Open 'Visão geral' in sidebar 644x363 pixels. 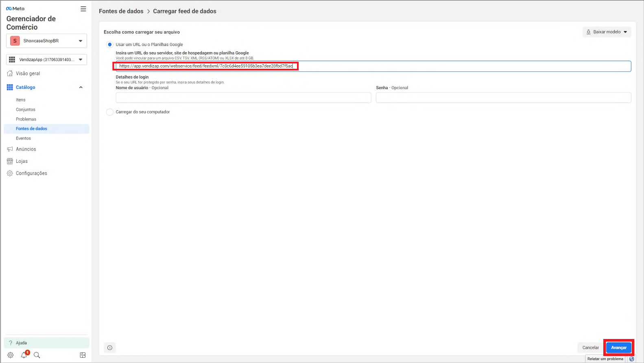point(28,74)
